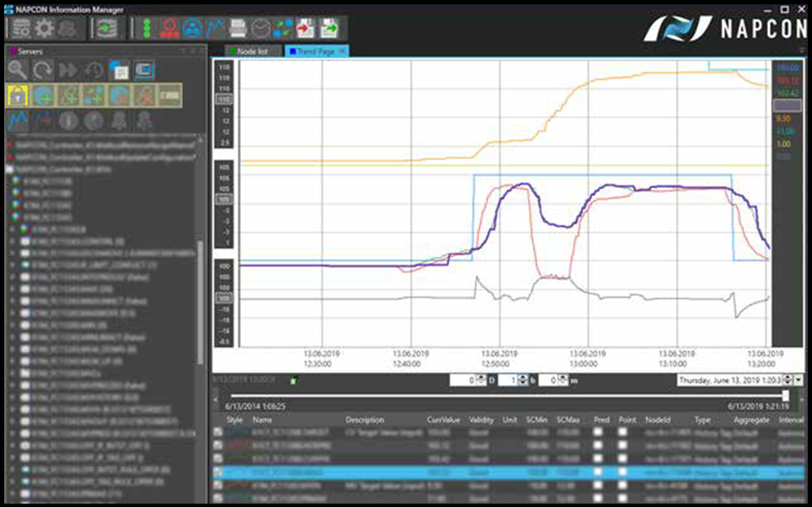Click the green traffic light status icon
This screenshot has height=507, width=812.
coord(149,28)
